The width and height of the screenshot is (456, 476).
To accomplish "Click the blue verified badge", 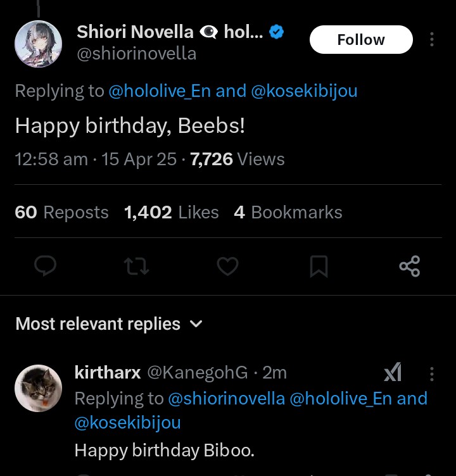I will point(277,32).
